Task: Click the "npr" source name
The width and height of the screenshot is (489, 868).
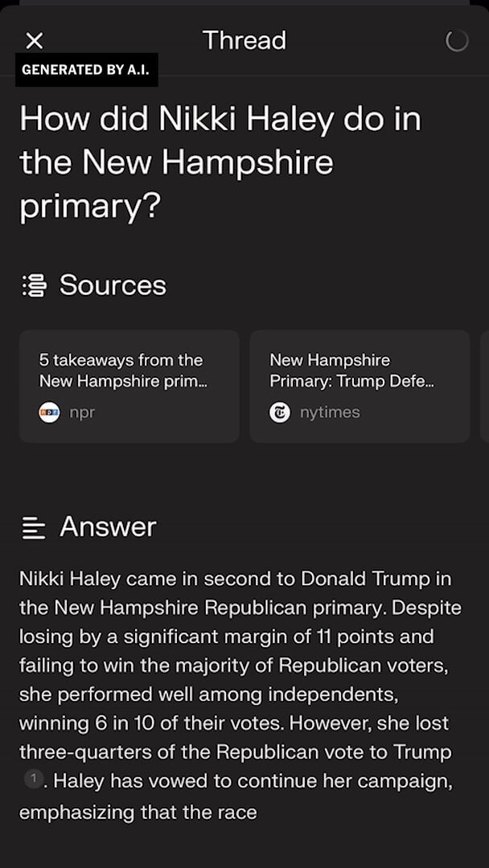Action: (82, 412)
